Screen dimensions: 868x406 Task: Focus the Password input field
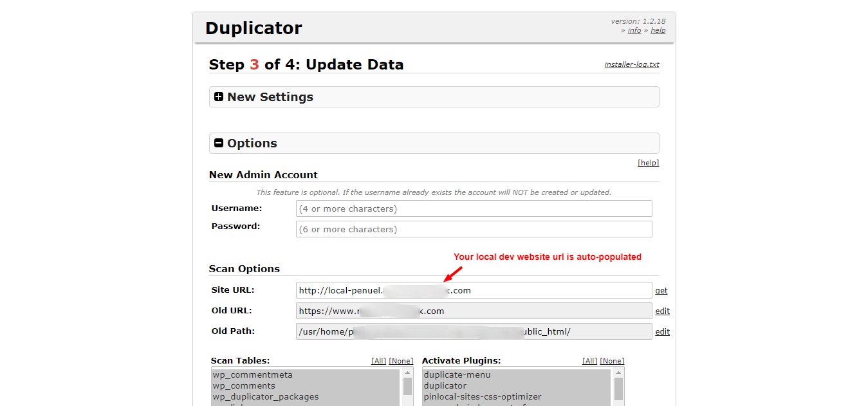474,229
